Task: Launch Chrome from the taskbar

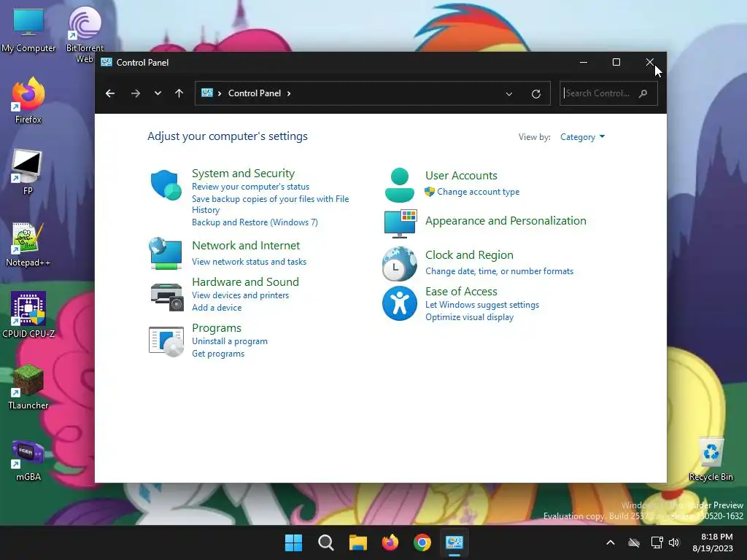Action: (422, 542)
